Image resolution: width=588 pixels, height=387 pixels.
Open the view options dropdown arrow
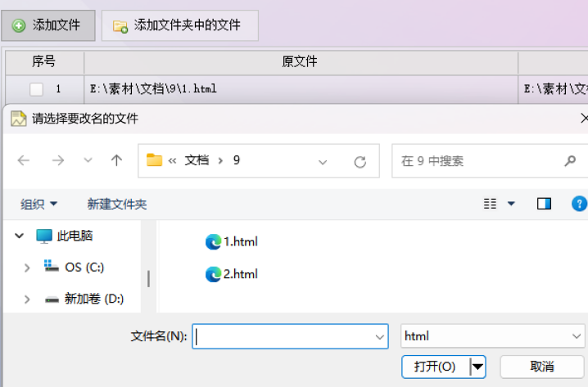(x=511, y=204)
